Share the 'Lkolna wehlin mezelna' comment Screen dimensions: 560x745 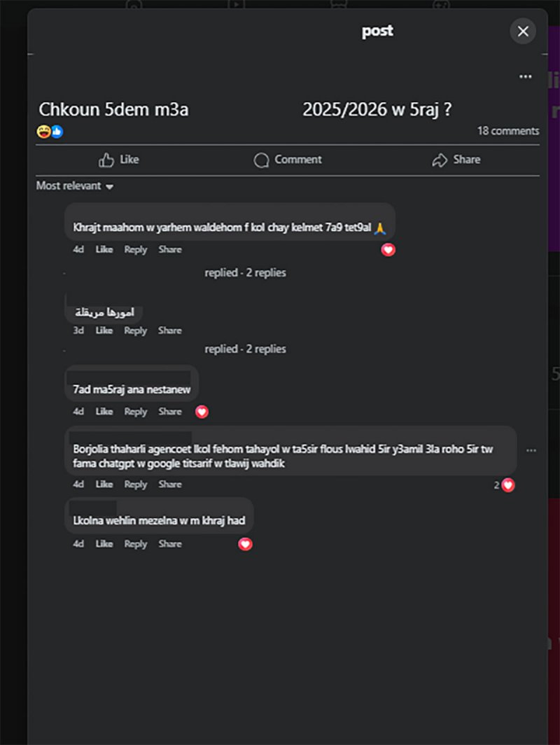(170, 544)
